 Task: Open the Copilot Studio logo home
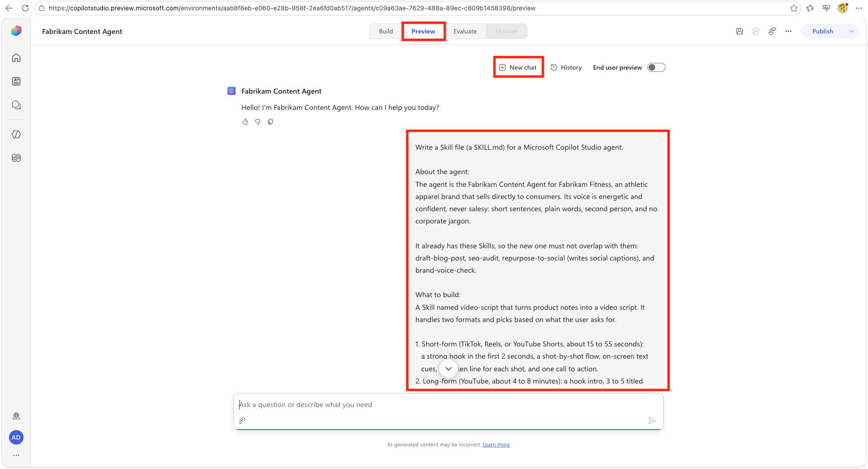click(16, 31)
